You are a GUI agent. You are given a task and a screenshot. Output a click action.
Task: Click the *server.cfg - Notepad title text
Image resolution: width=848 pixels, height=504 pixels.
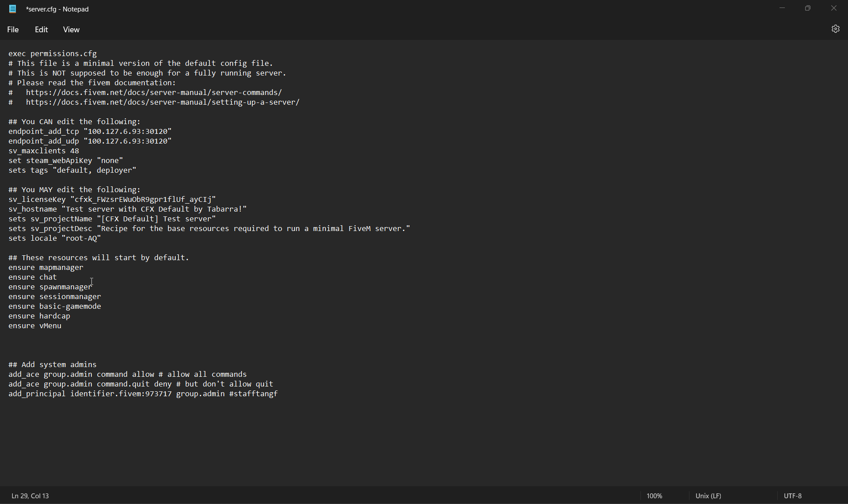(57, 9)
